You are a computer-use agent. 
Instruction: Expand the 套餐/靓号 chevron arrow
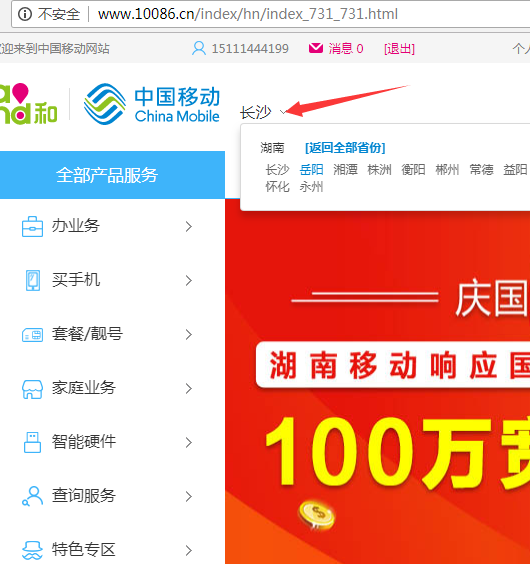[189, 335]
